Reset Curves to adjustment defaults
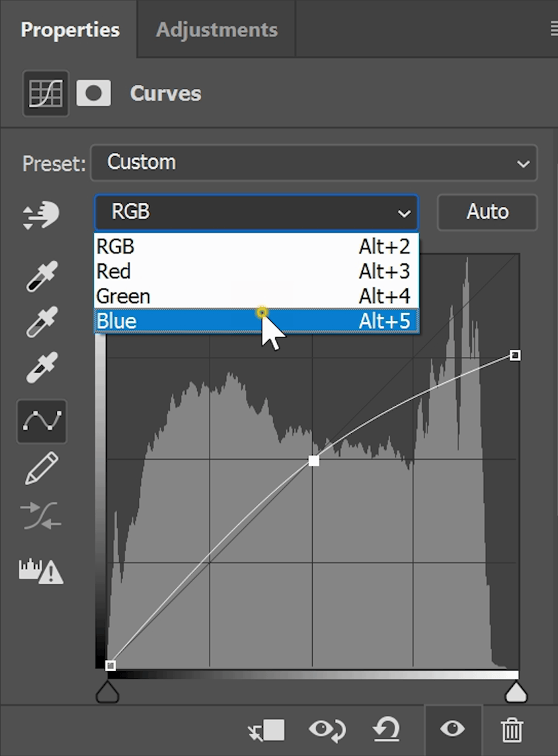Screen dimensions: 558x756 (x=386, y=730)
